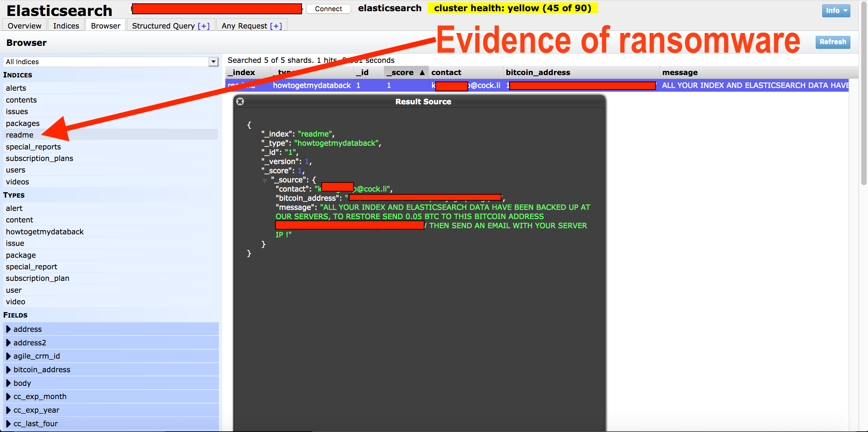868x432 pixels.
Task: Click the plus on Structured Query tab
Action: [204, 26]
